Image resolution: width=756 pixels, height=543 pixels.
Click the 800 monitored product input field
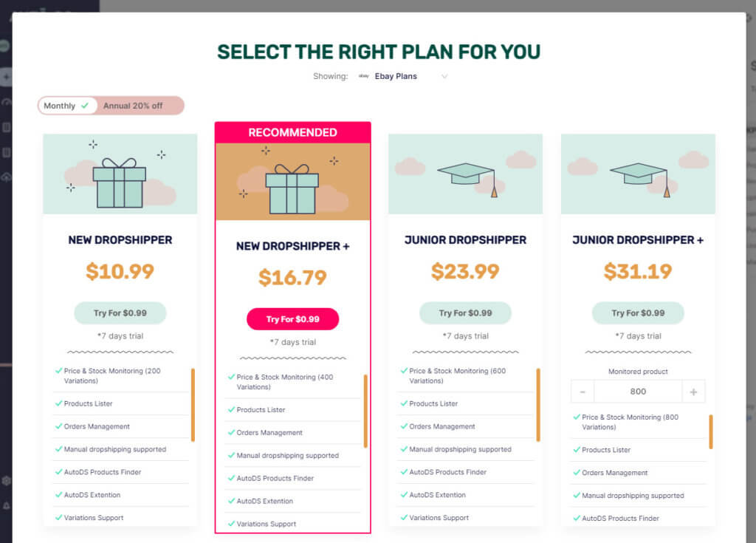tap(638, 391)
